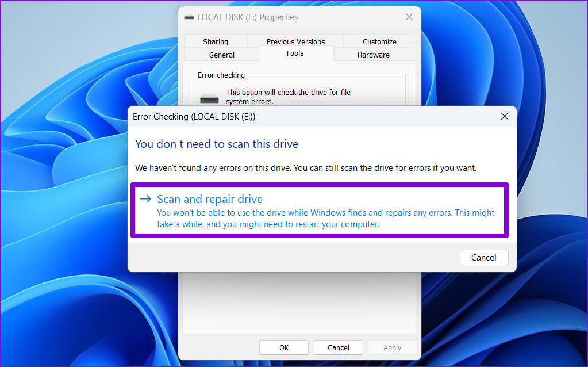Click 'We haven't found any errors' message text
The height and width of the screenshot is (367, 588).
[306, 168]
